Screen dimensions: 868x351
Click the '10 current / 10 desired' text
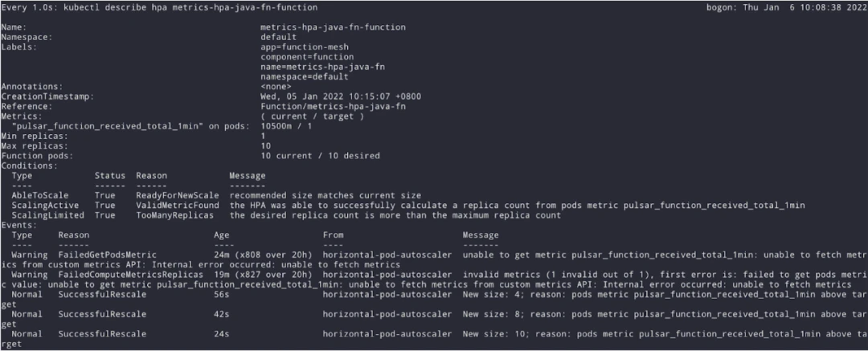pos(320,155)
